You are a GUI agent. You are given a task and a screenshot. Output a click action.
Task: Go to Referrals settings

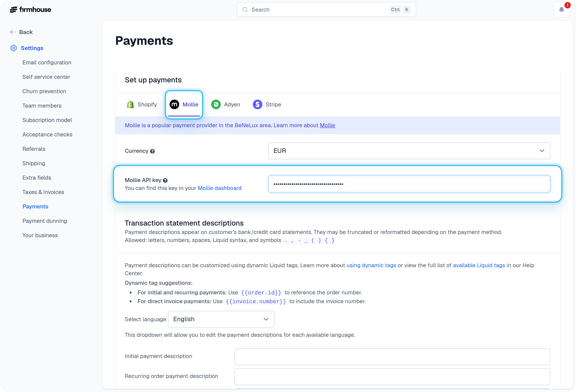[x=34, y=149]
